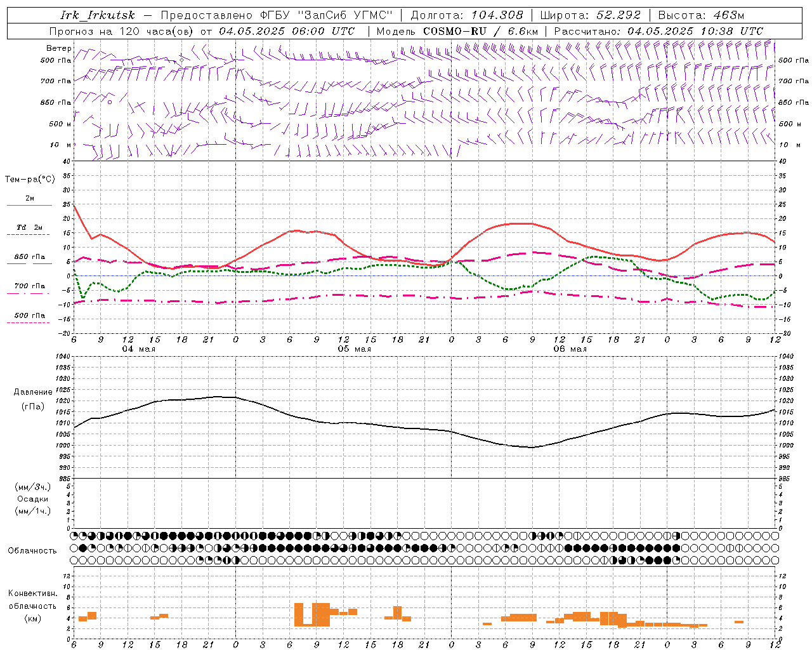Click the 05 мая date label
This screenshot has width=812, height=650.
point(355,349)
